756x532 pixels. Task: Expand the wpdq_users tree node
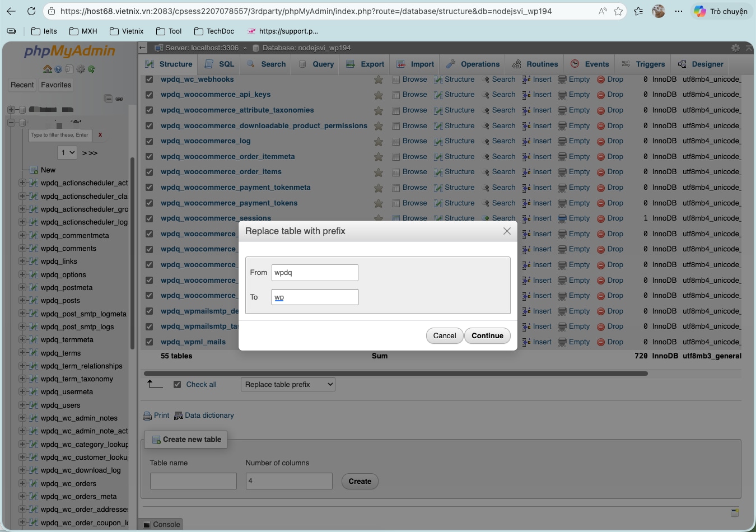coord(22,405)
